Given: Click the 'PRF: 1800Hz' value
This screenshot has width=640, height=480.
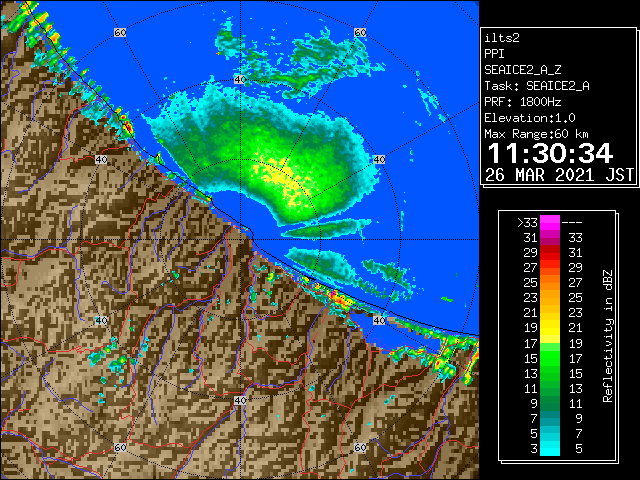Looking at the screenshot, I should tap(522, 102).
